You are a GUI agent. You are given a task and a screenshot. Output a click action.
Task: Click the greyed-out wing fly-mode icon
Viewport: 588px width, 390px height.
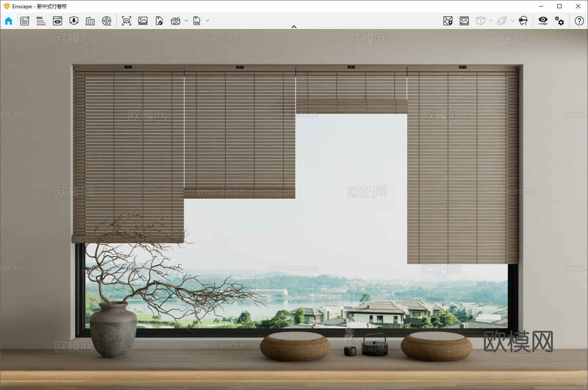pyautogui.click(x=502, y=21)
